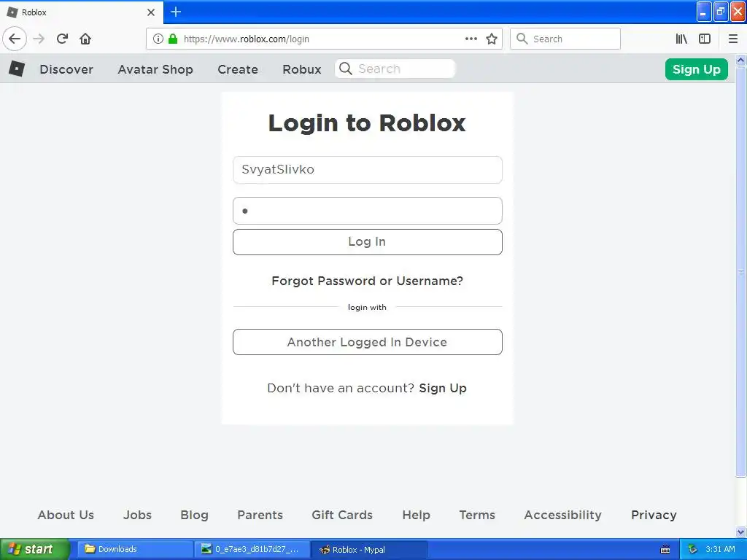This screenshot has width=747, height=560.
Task: Open the browser hamburger menu
Action: point(733,39)
